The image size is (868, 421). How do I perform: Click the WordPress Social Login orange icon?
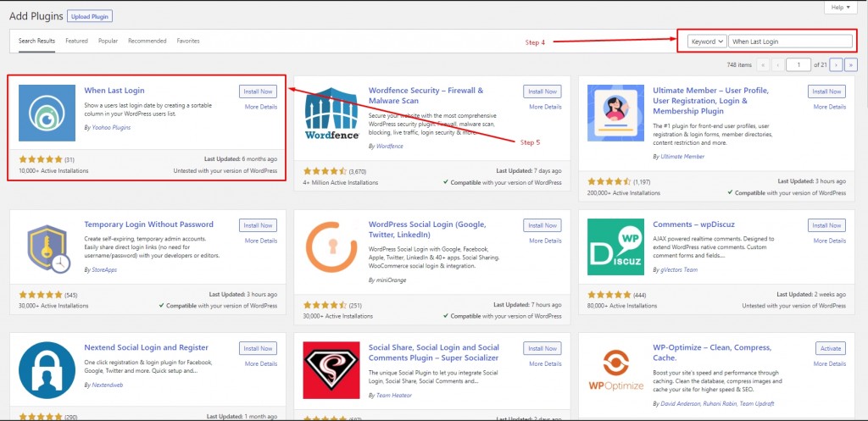point(331,247)
